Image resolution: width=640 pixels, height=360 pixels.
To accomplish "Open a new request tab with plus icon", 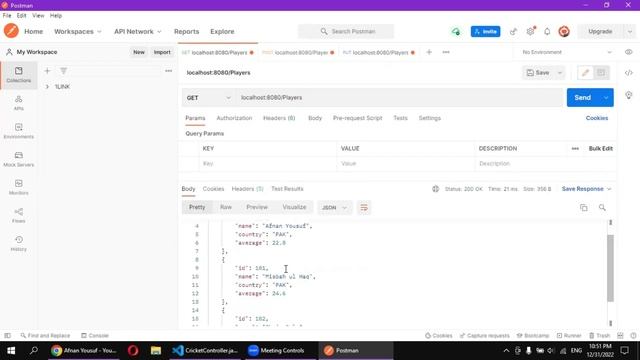I will pos(429,52).
